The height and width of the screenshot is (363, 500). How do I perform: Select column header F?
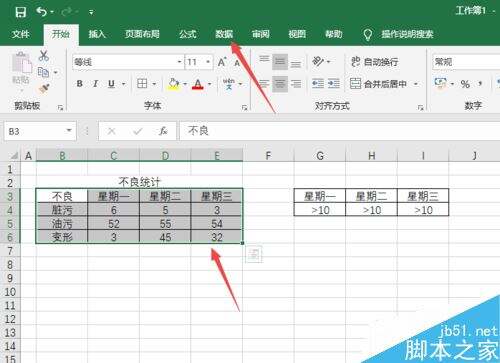268,155
